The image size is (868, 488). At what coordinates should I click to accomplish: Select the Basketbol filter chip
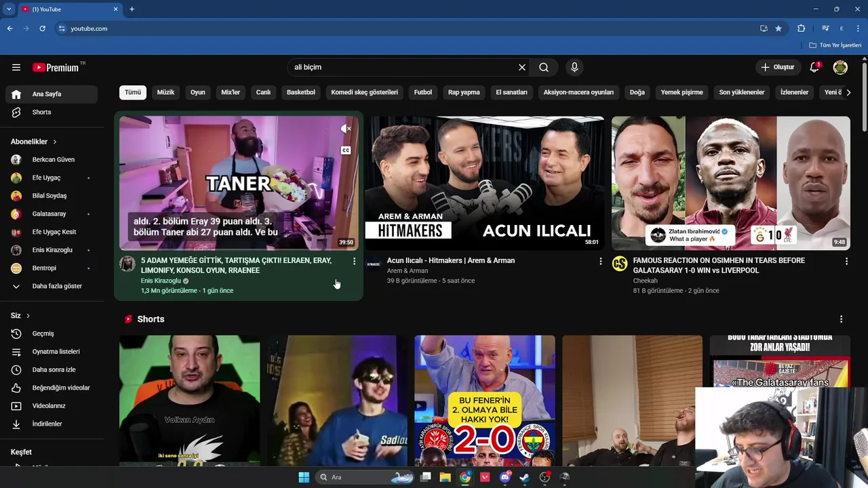300,92
